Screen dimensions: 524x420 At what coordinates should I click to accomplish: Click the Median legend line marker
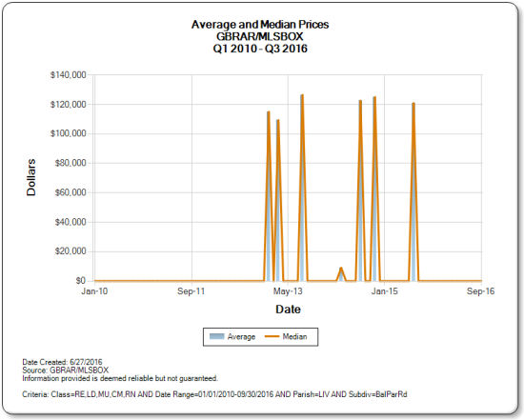(x=272, y=336)
